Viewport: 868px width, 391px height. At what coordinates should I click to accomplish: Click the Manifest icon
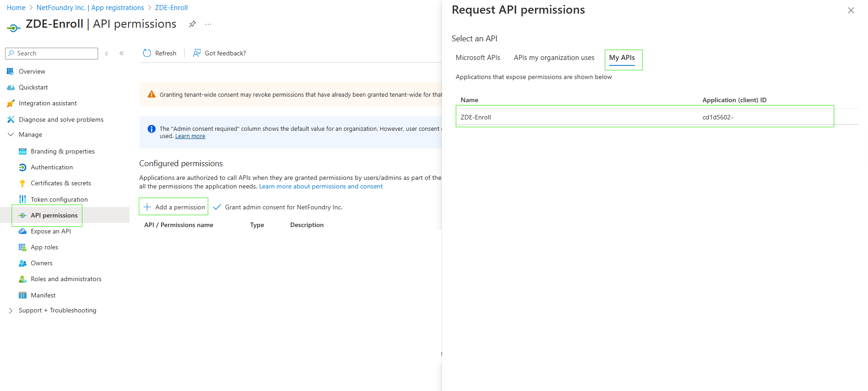22,295
